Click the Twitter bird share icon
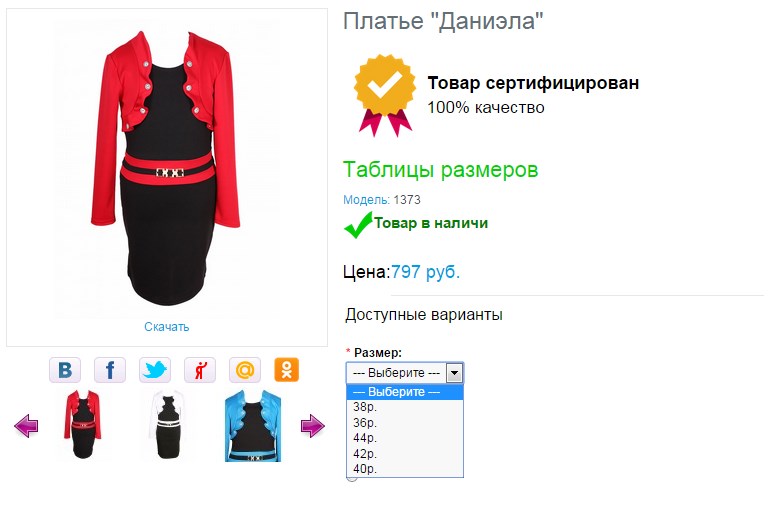Screen dimensions: 771x528 tap(155, 370)
